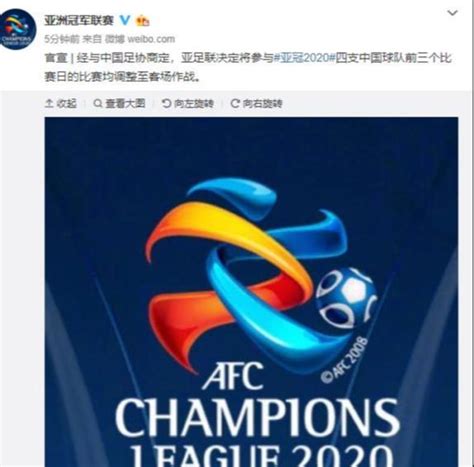Click the upward arrow icon beside 收起
The height and width of the screenshot is (467, 474).
[x=49, y=104]
